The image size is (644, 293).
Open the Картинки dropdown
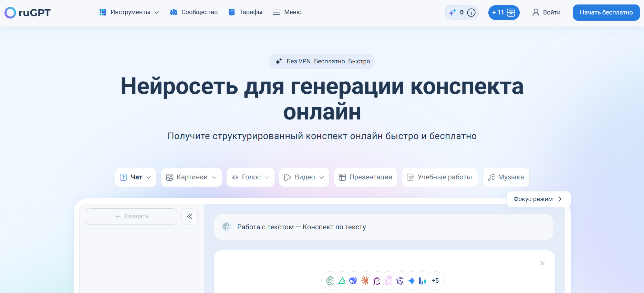click(191, 177)
